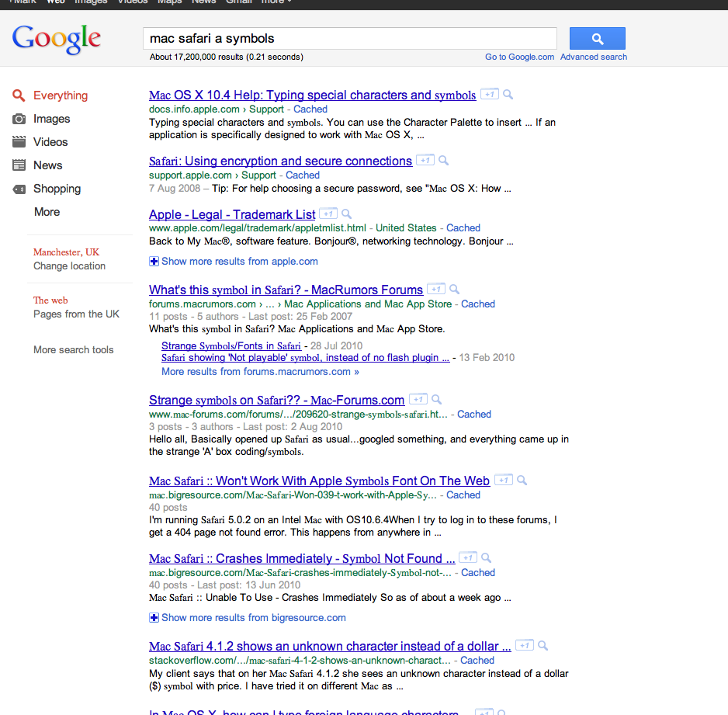Viewport: 728px width, 715px height.
Task: Switch to News in left sidebar
Action: 48,165
